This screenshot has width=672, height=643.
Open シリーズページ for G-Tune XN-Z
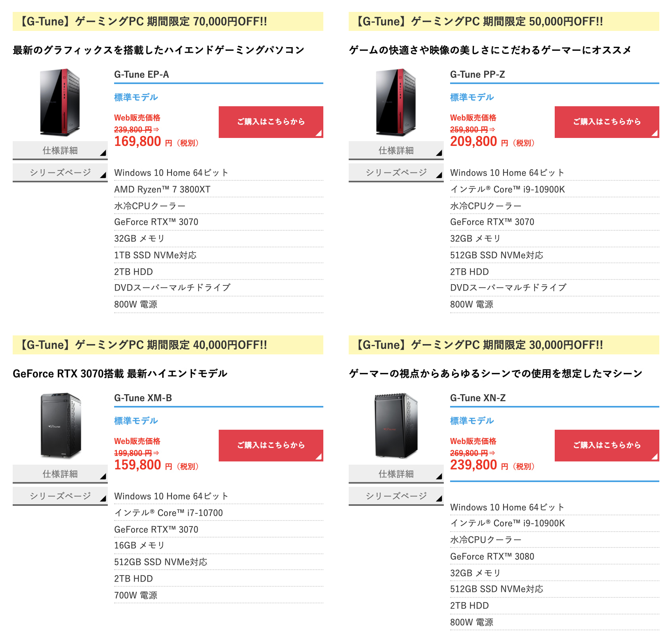pyautogui.click(x=396, y=496)
